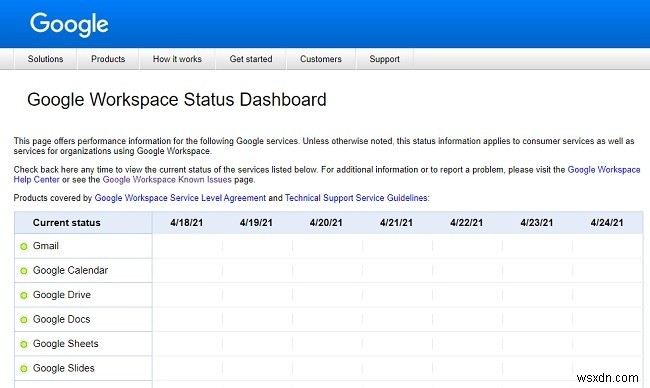This screenshot has width=650, height=388.
Task: Select the Google Docs row label
Action: (x=61, y=319)
